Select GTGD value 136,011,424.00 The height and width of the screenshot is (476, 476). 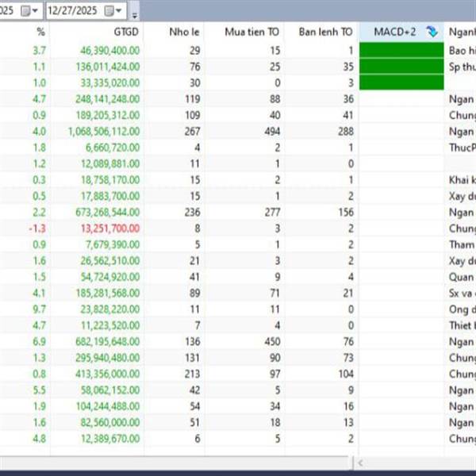click(108, 67)
